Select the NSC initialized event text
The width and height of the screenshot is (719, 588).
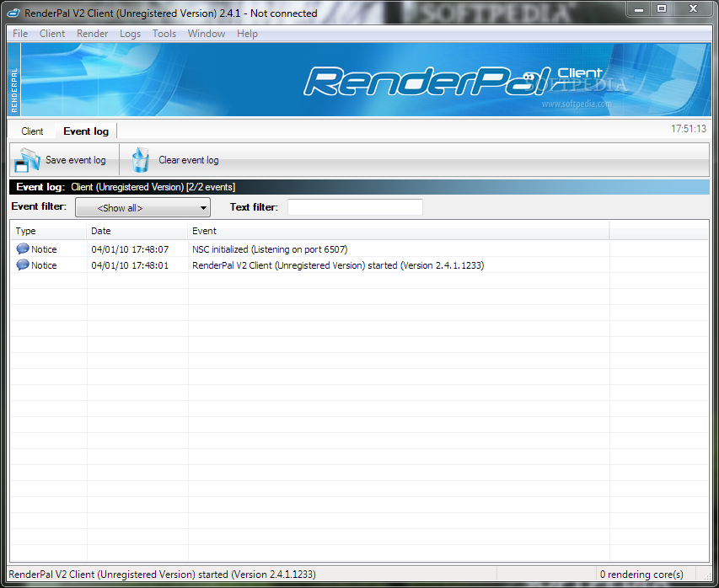pos(270,249)
